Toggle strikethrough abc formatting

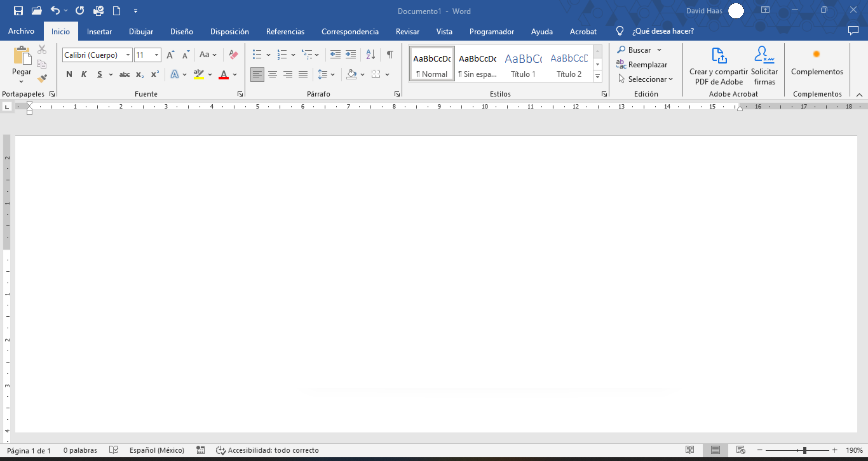(x=124, y=74)
